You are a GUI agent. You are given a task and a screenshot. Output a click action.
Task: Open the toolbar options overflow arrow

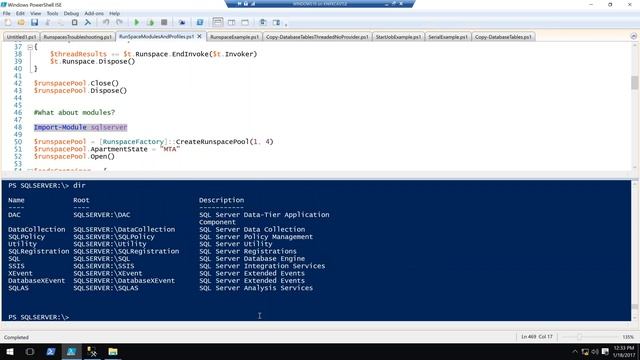pos(286,24)
